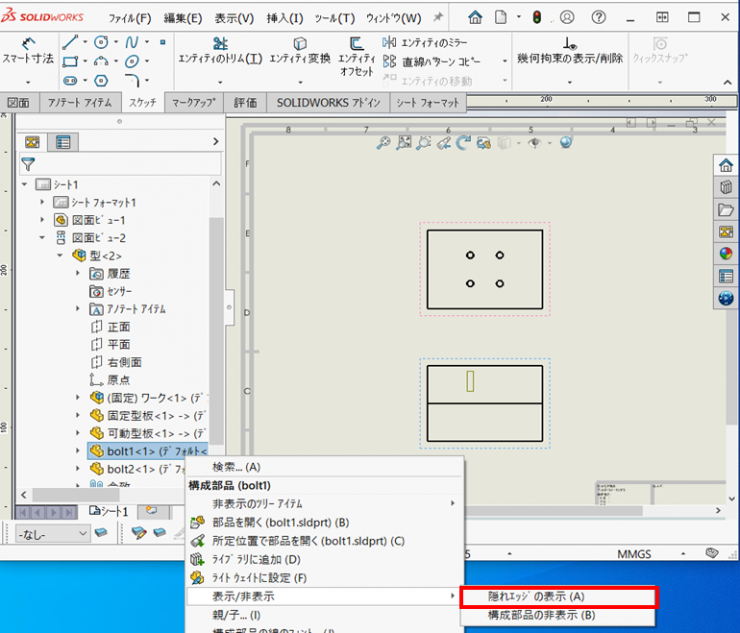740x633 pixels.
Task: Switch to the 評価 tab
Action: pos(245,103)
